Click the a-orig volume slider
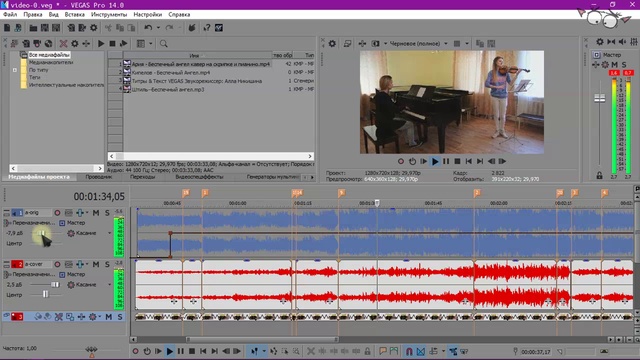 42,233
